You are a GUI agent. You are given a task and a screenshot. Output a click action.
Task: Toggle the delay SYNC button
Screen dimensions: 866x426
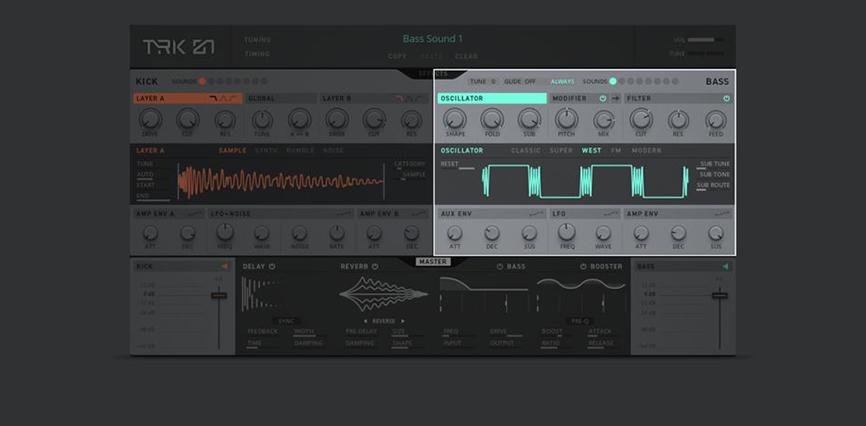(286, 321)
